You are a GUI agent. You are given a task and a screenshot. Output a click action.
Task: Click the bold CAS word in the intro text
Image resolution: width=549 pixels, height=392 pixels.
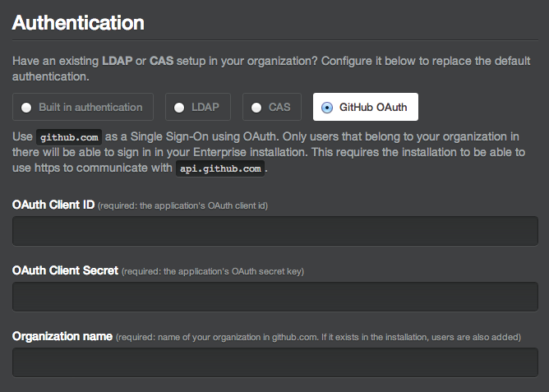pos(161,62)
